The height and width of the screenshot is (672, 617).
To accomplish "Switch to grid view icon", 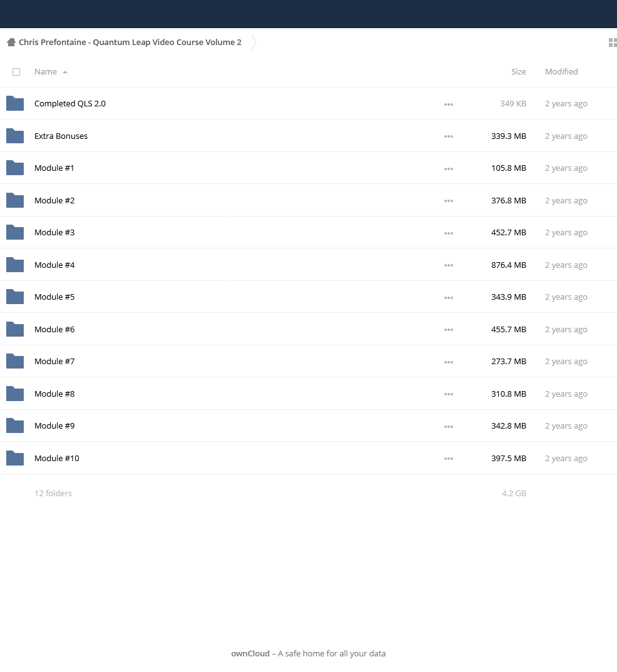I will point(613,43).
